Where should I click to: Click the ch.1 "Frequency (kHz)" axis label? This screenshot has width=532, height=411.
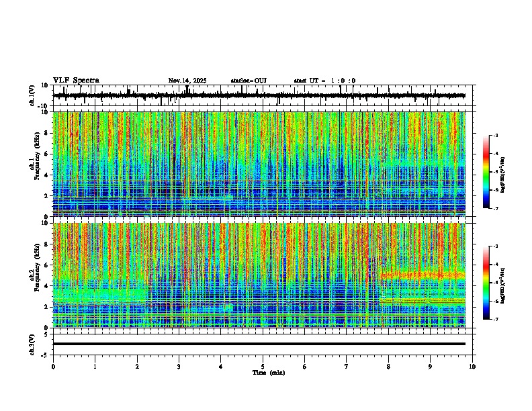[38, 156]
